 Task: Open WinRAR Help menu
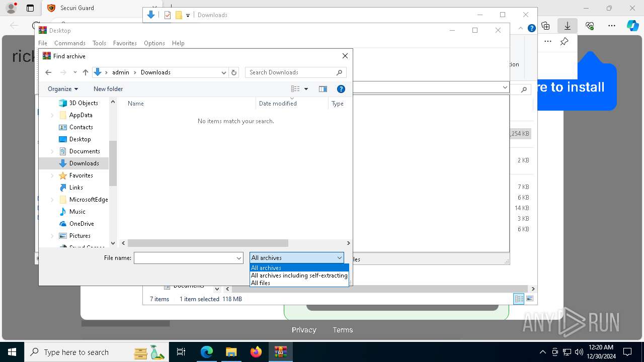178,43
